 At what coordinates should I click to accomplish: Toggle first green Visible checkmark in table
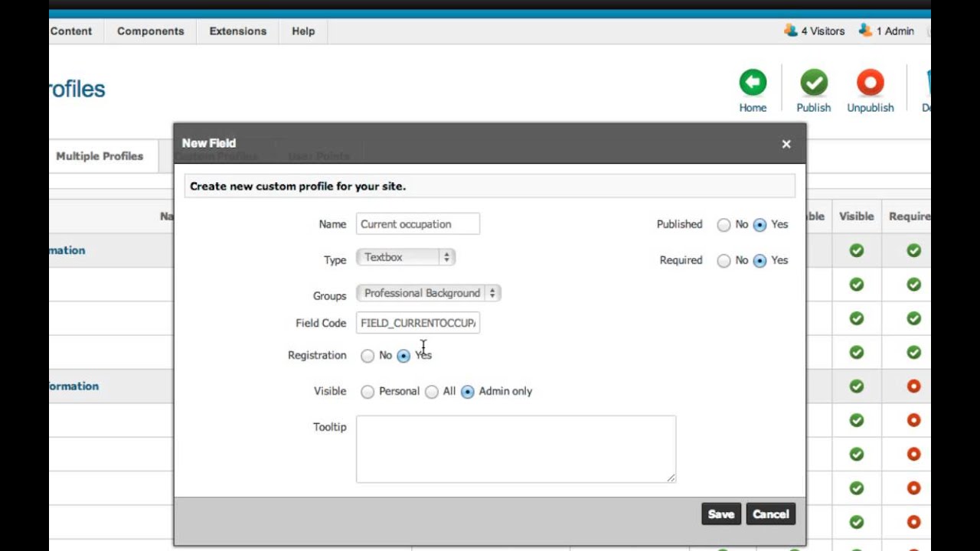[x=857, y=250]
